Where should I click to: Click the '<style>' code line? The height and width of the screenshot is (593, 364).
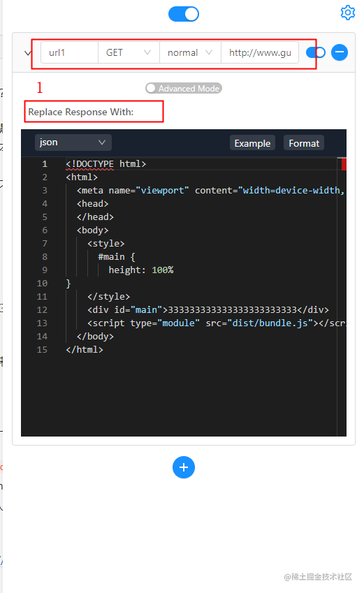click(106, 243)
